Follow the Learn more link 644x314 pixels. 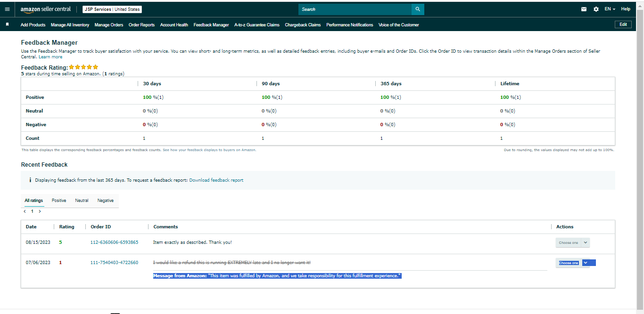click(50, 57)
